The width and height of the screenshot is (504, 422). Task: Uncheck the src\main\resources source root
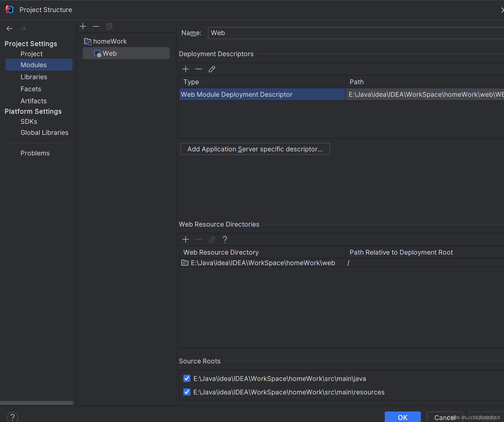[187, 392]
